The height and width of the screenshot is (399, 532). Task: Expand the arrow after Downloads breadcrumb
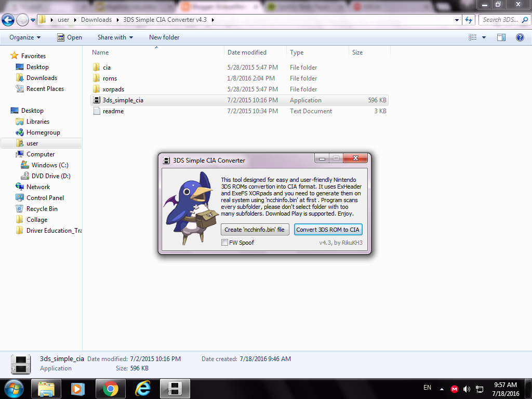(117, 20)
